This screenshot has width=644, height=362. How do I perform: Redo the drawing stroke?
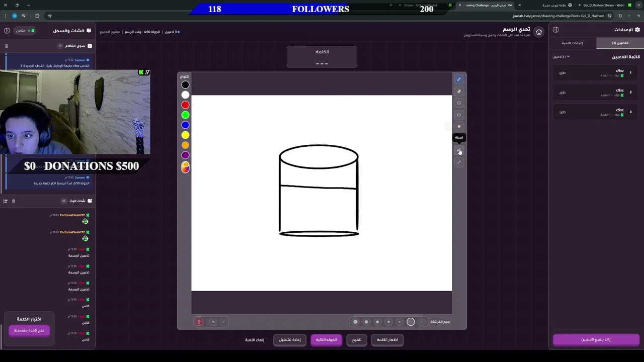tap(223, 322)
